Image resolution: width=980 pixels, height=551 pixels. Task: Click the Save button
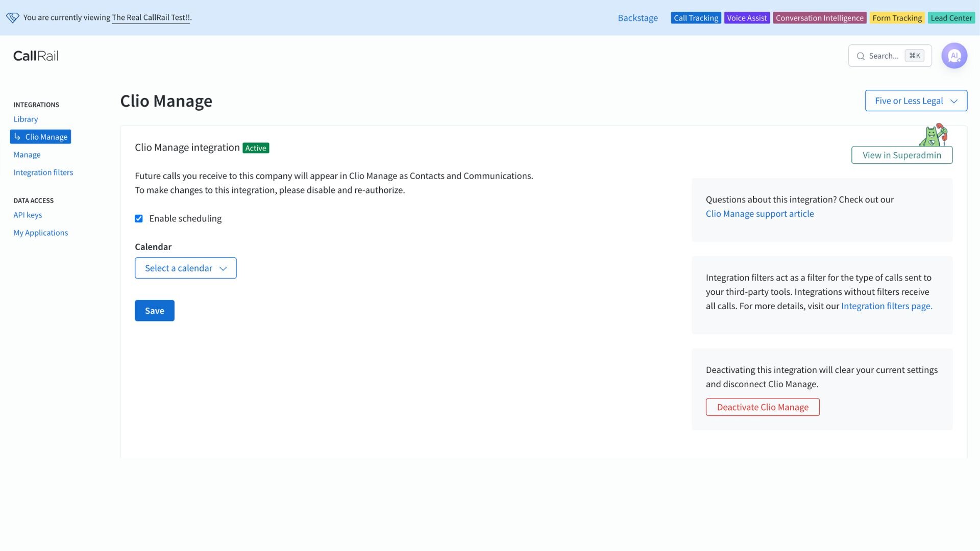[155, 311]
